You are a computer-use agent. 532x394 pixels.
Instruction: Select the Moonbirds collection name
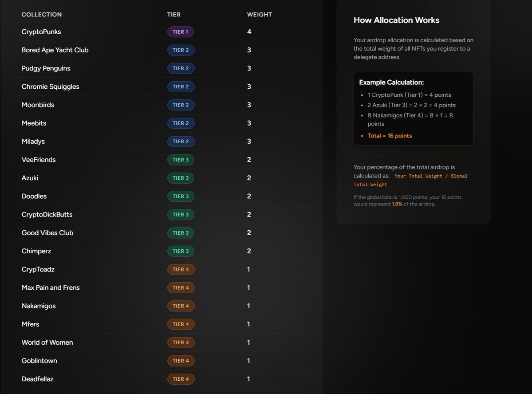coord(38,105)
